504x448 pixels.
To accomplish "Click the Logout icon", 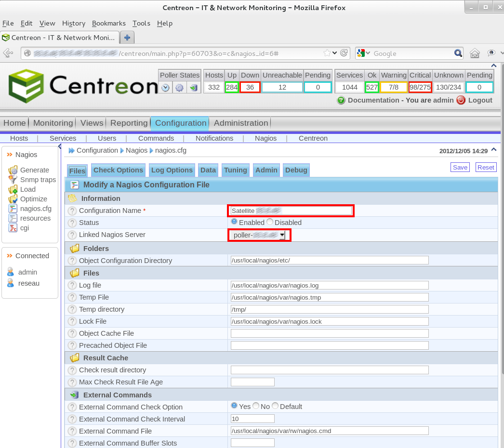I will (x=463, y=100).
